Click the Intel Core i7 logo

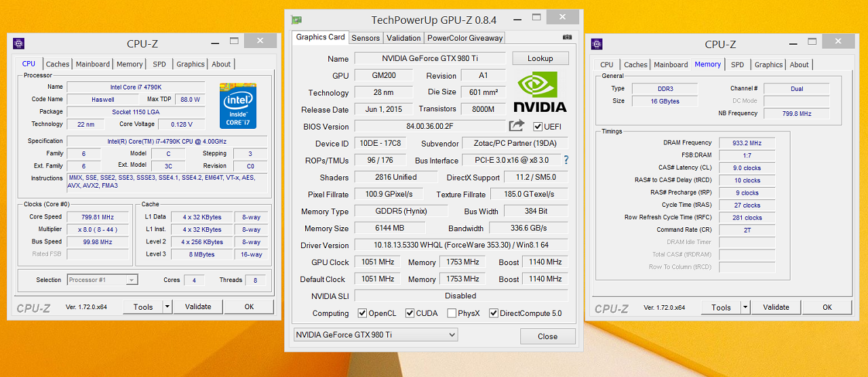[x=238, y=105]
